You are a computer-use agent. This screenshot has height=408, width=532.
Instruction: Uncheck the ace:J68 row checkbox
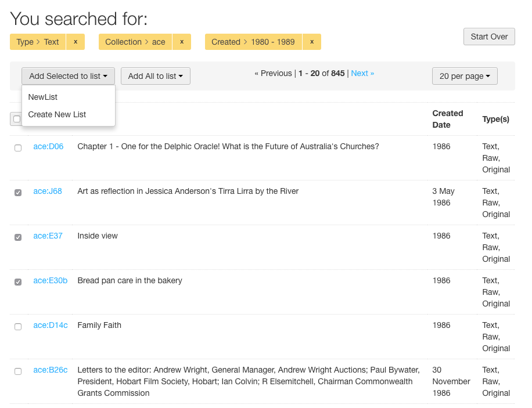click(18, 193)
